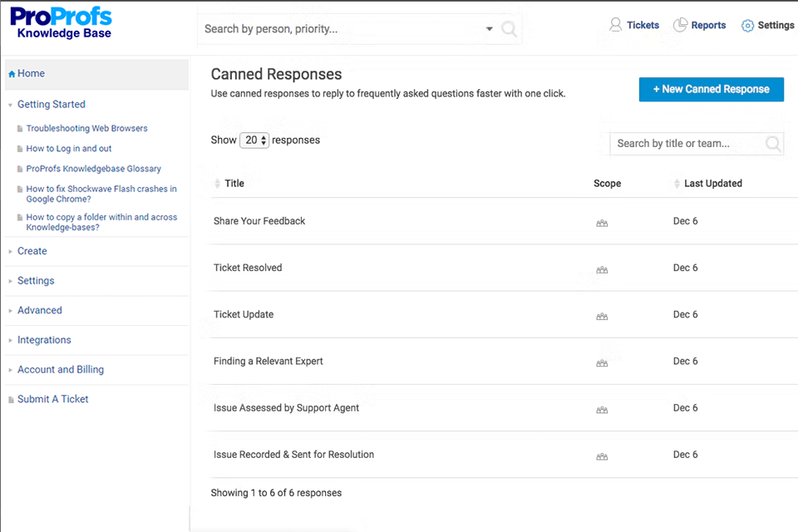Open the Tickets menu
The image size is (798, 532).
[643, 25]
